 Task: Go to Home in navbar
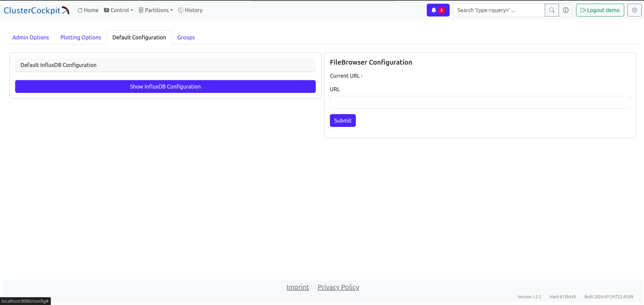coord(88,10)
